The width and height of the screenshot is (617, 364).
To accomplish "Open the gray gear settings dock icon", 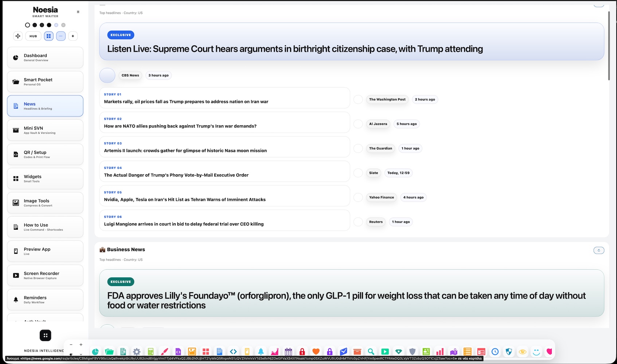I will (137, 352).
